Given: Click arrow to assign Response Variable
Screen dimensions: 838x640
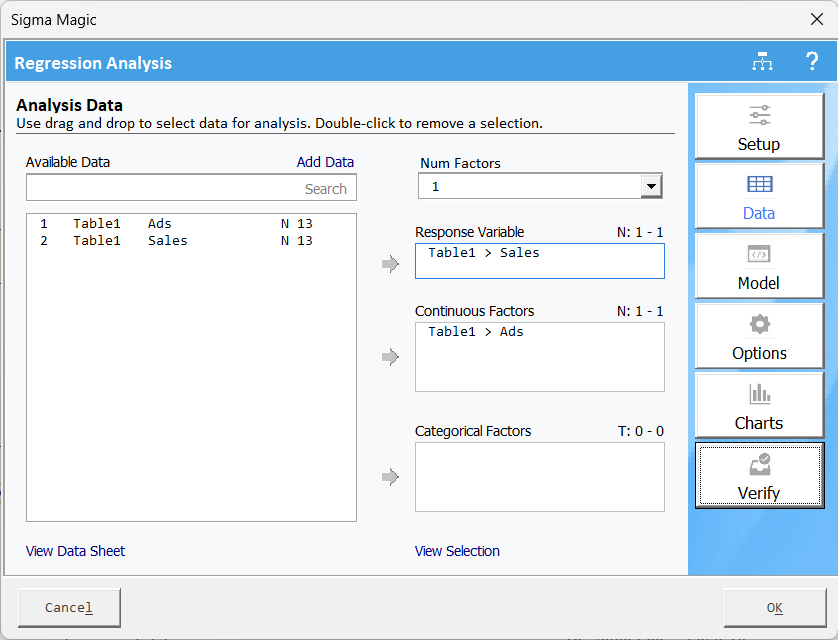Looking at the screenshot, I should click(391, 263).
